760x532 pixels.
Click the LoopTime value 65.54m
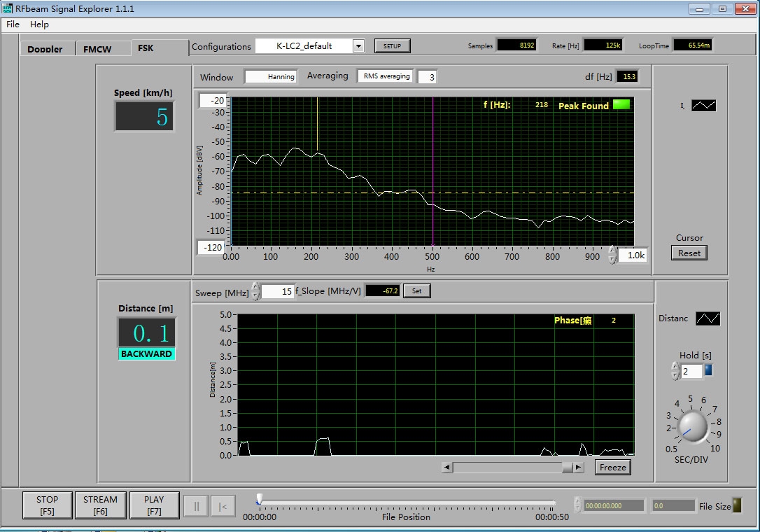click(x=693, y=45)
